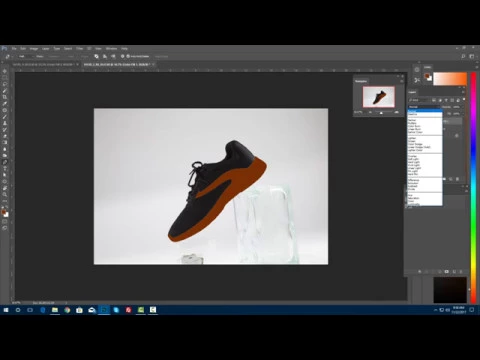Open the layer filter Kind dropdown
This screenshot has width=480, height=360.
point(419,100)
